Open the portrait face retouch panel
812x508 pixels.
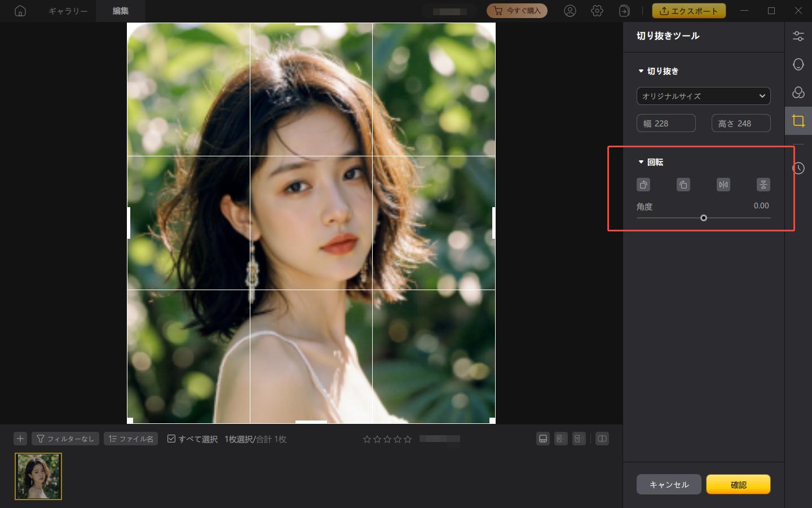click(x=798, y=64)
